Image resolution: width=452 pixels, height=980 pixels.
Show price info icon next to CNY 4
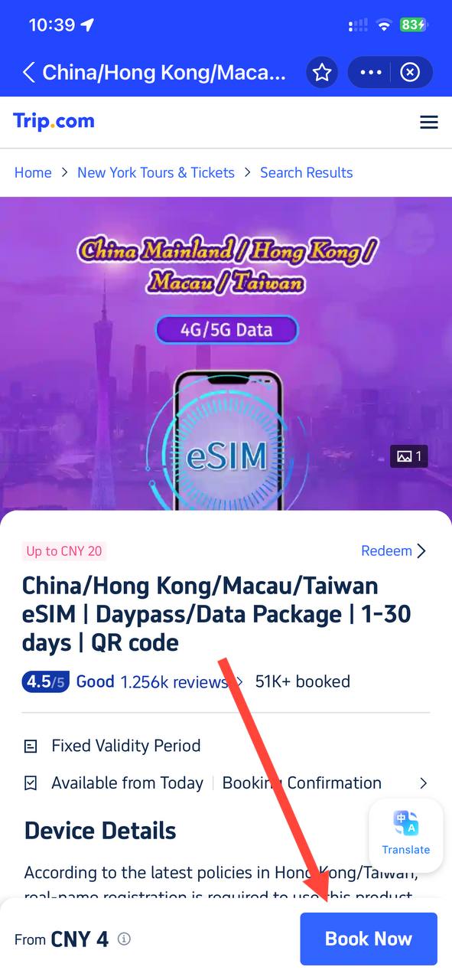click(x=124, y=939)
